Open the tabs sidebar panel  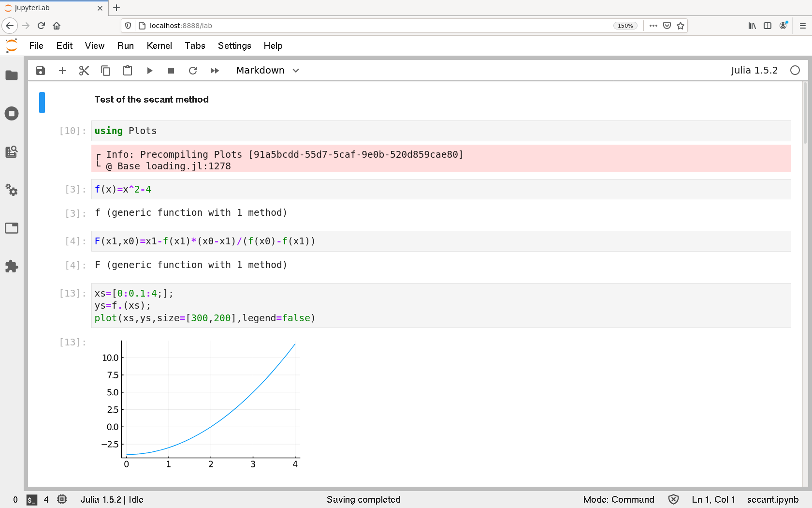point(12,228)
